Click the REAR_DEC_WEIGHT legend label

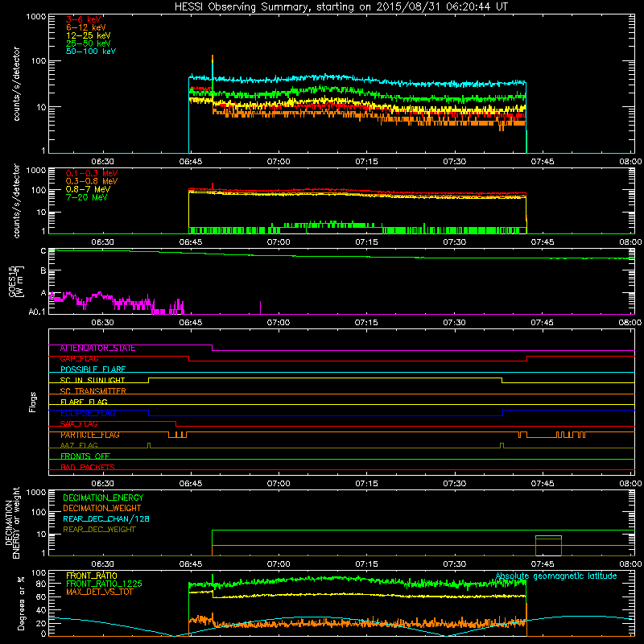[99, 530]
